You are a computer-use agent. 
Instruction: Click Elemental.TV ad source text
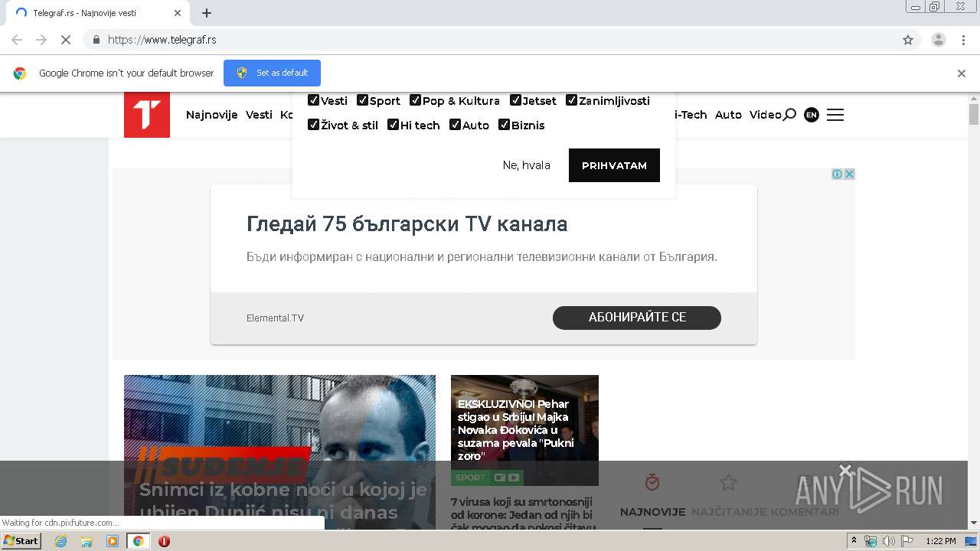point(275,318)
